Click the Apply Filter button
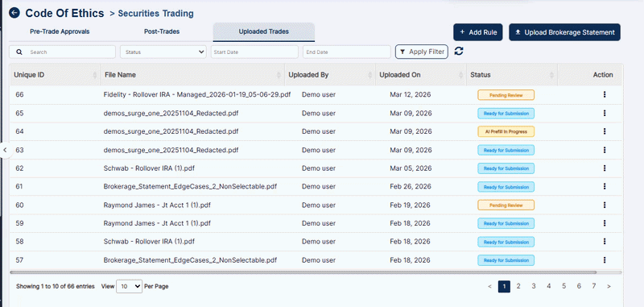The height and width of the screenshot is (307, 644). coord(421,52)
